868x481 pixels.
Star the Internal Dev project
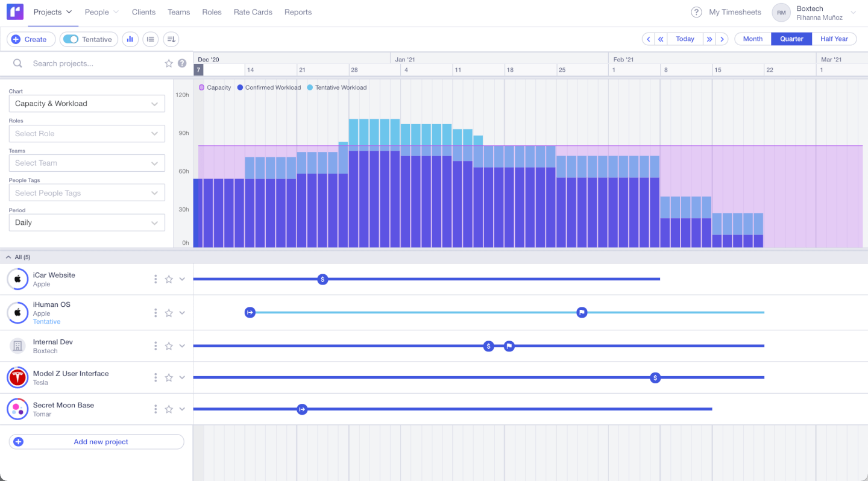tap(169, 346)
